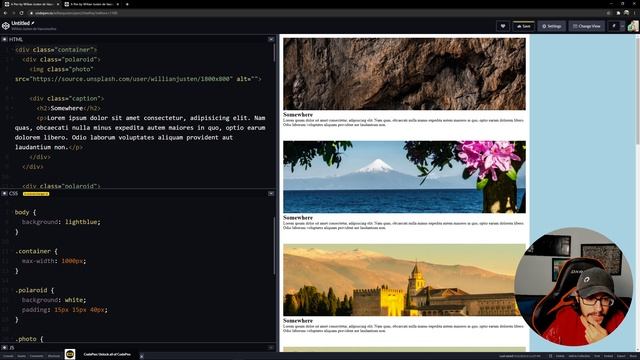Click the body selector in CSS
Image resolution: width=640 pixels, height=360 pixels.
pyautogui.click(x=22, y=212)
